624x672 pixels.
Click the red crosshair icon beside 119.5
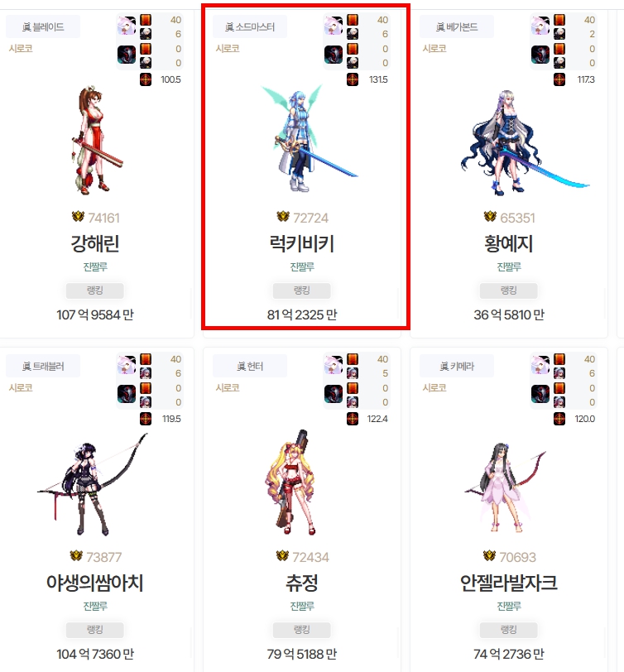point(146,419)
